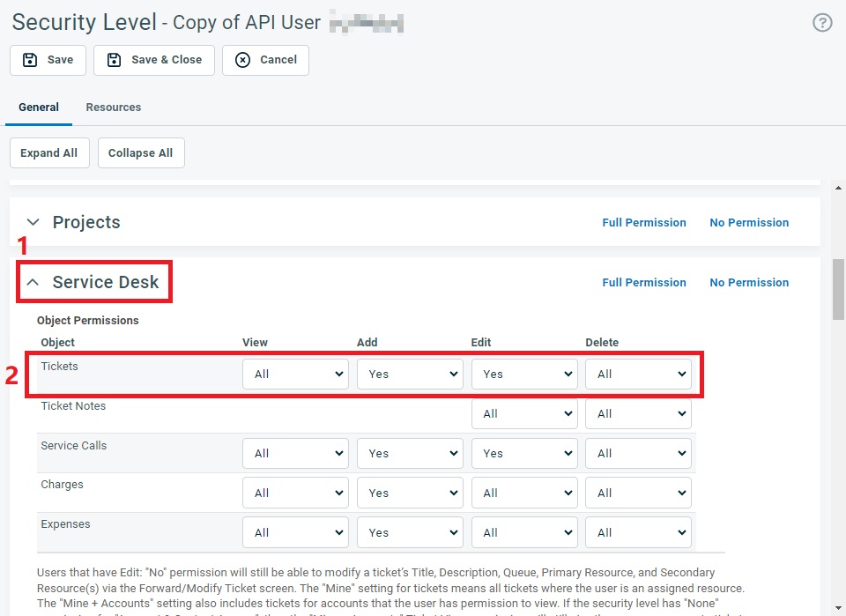Click the help question mark icon
The image size is (846, 616).
tap(821, 23)
